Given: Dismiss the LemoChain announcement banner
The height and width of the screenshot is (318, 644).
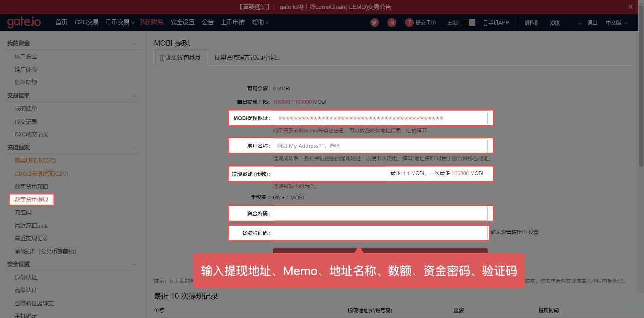Looking at the screenshot, I should [x=630, y=6].
